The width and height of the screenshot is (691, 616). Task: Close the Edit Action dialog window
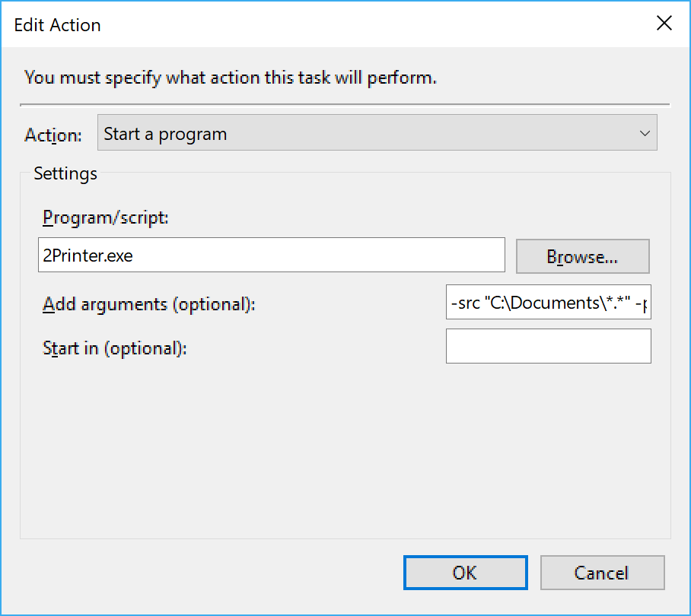click(x=664, y=24)
